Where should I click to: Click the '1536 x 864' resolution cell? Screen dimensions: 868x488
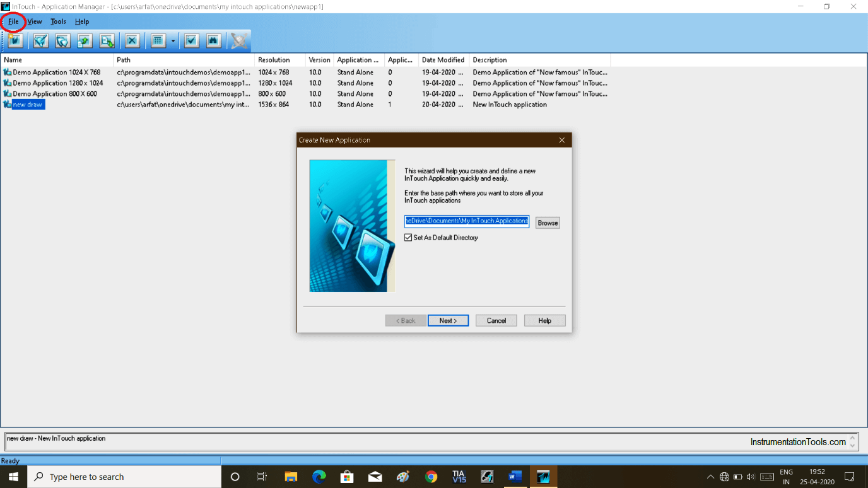[x=274, y=105]
